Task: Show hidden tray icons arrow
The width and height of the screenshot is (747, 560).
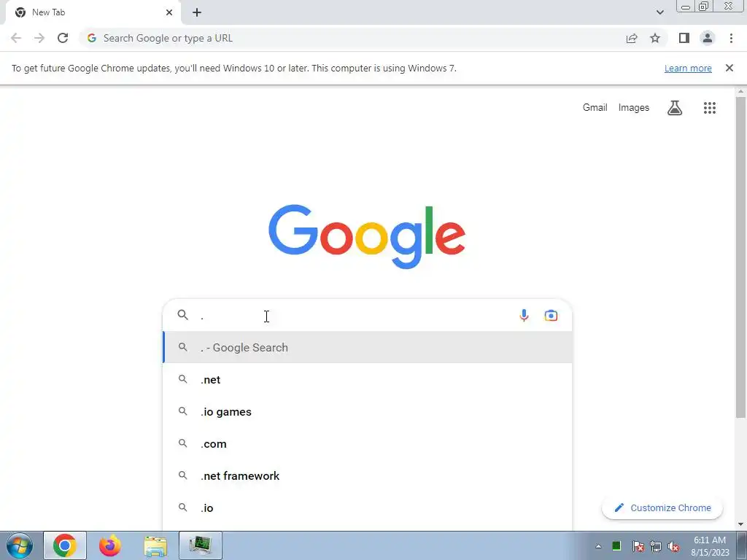Action: click(x=598, y=546)
